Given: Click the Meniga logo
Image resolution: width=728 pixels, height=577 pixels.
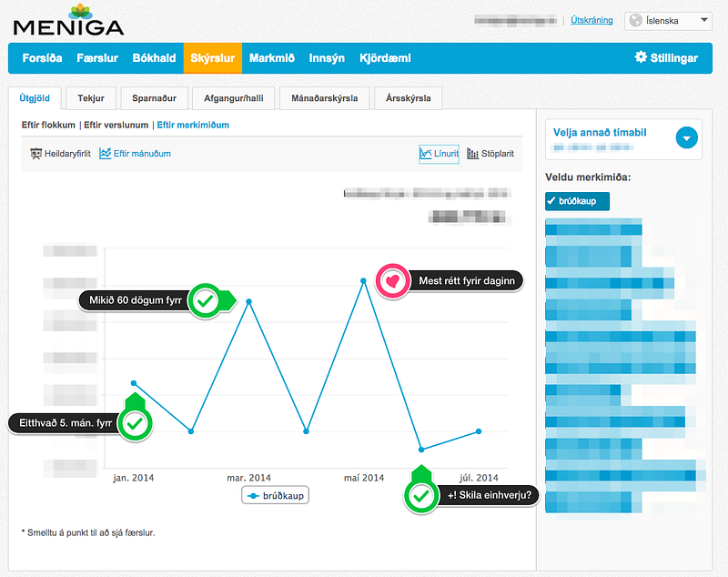Looking at the screenshot, I should pyautogui.click(x=69, y=20).
